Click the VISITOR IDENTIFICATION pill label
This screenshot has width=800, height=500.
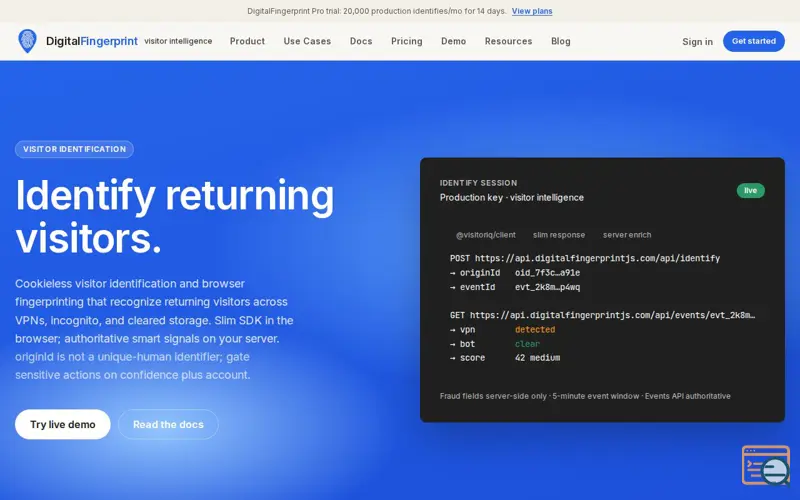pos(74,149)
